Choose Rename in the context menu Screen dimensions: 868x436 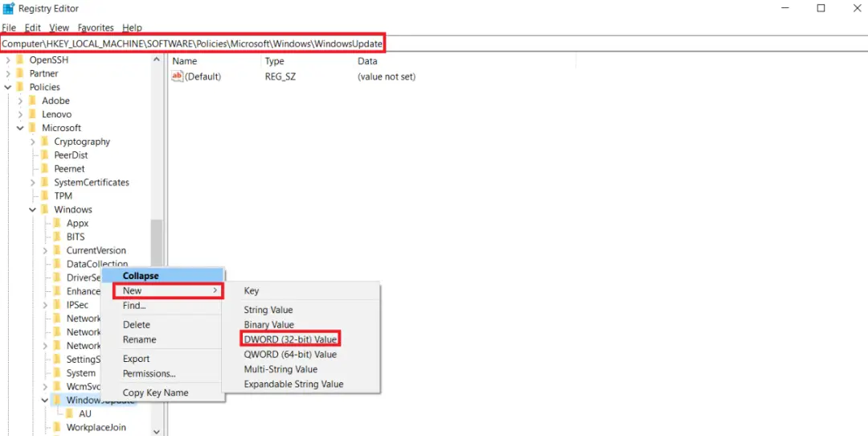point(162,339)
